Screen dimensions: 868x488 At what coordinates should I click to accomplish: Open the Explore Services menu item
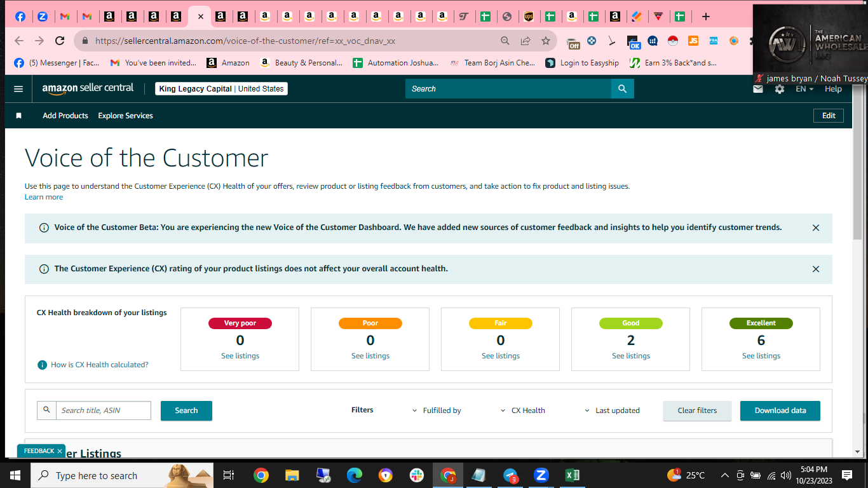click(125, 116)
